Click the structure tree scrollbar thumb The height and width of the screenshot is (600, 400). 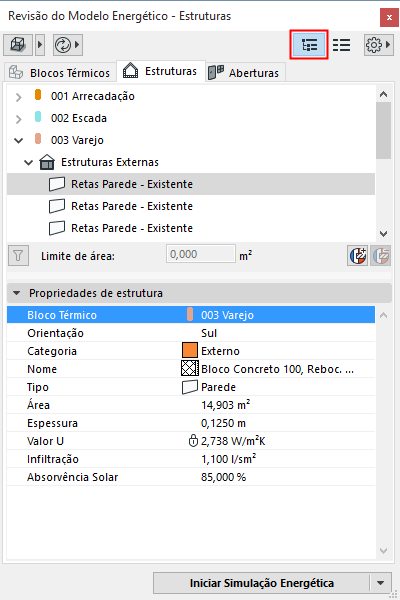(x=384, y=130)
